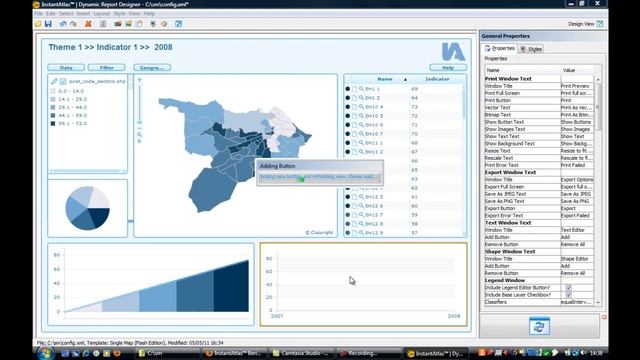Select the dot marker for row EH1 1
The height and width of the screenshot is (360, 640).
[x=347, y=89]
